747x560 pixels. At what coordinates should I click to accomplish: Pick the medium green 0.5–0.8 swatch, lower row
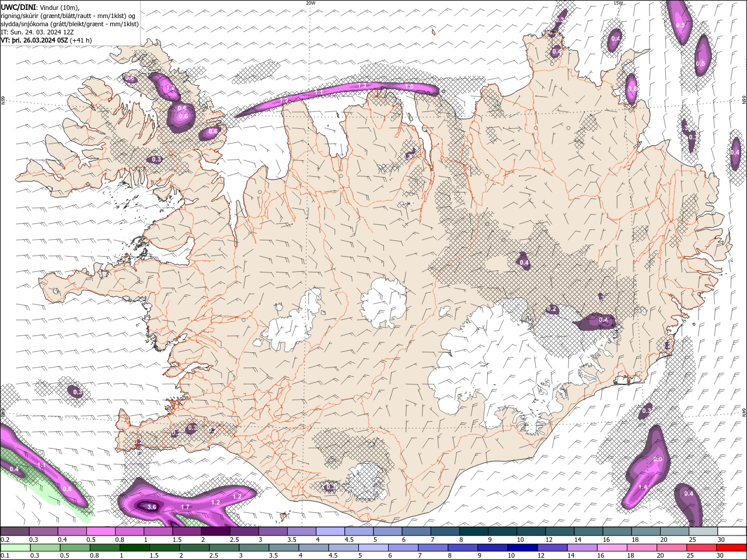[74, 548]
